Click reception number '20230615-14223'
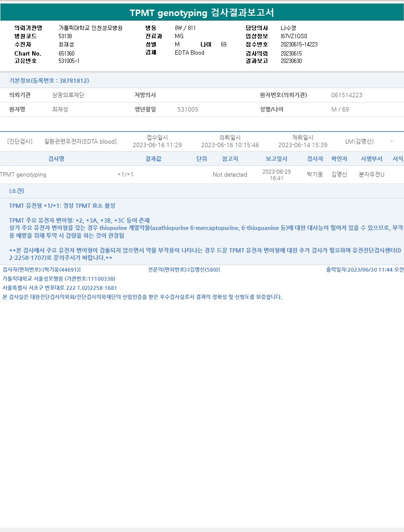The height and width of the screenshot is (532, 404). 299,44
